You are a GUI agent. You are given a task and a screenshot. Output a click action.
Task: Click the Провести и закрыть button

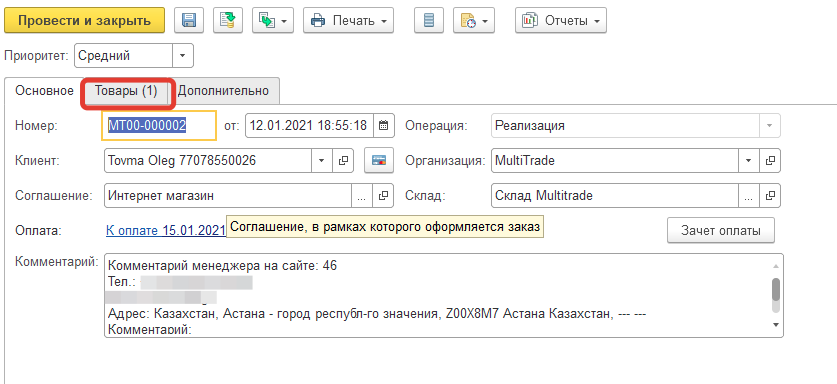tap(84, 21)
